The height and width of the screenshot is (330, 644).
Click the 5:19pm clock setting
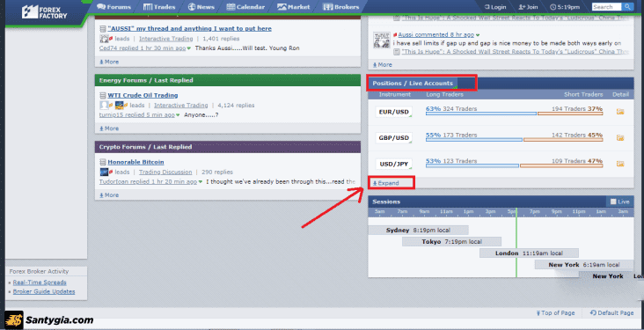[565, 7]
